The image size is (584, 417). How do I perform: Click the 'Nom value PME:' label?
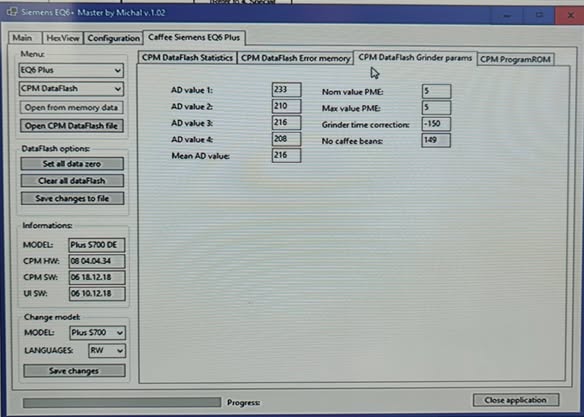[x=352, y=92]
